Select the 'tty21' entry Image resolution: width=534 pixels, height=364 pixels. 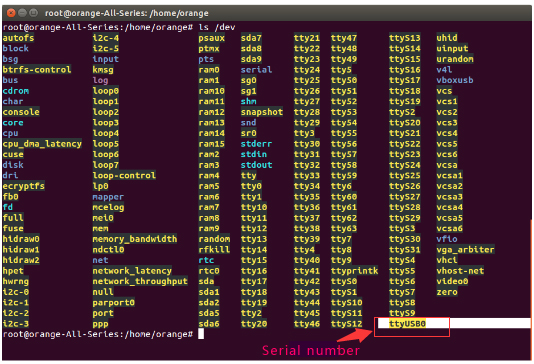[x=307, y=38]
